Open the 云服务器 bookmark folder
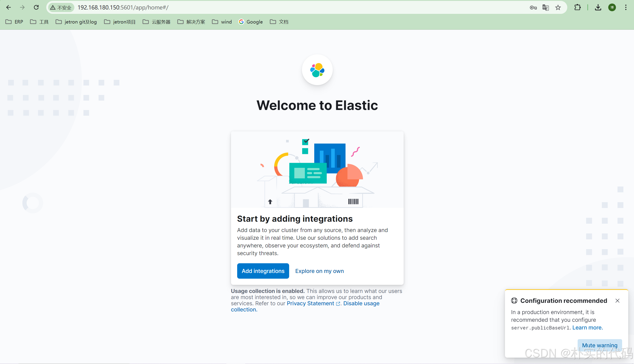This screenshot has width=634, height=364. [x=156, y=22]
